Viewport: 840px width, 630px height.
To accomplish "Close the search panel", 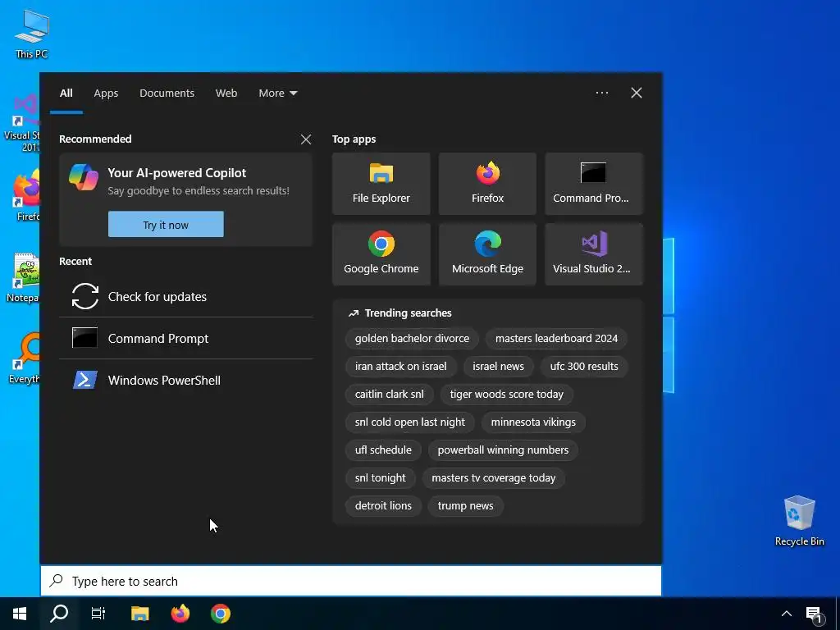I will pyautogui.click(x=637, y=93).
